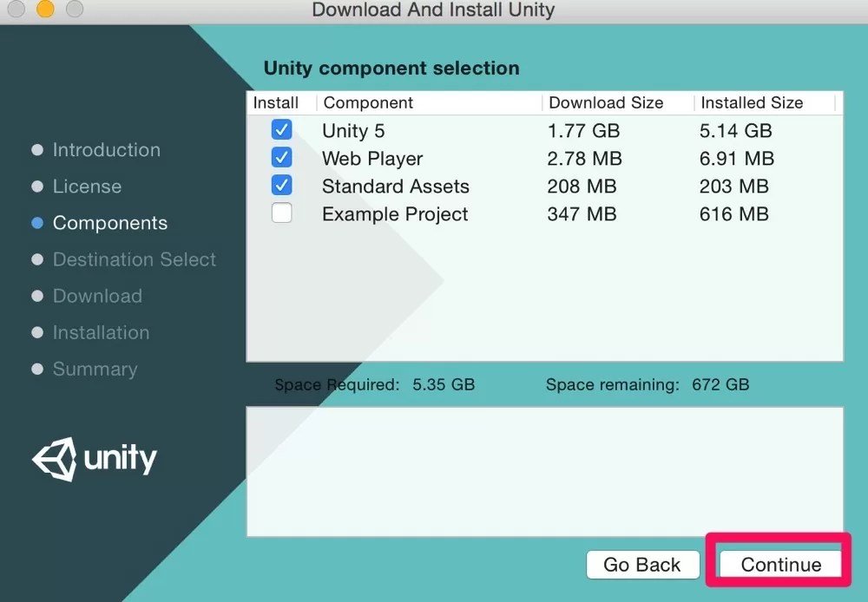
Task: Select the Web Player component name
Action: tap(372, 159)
